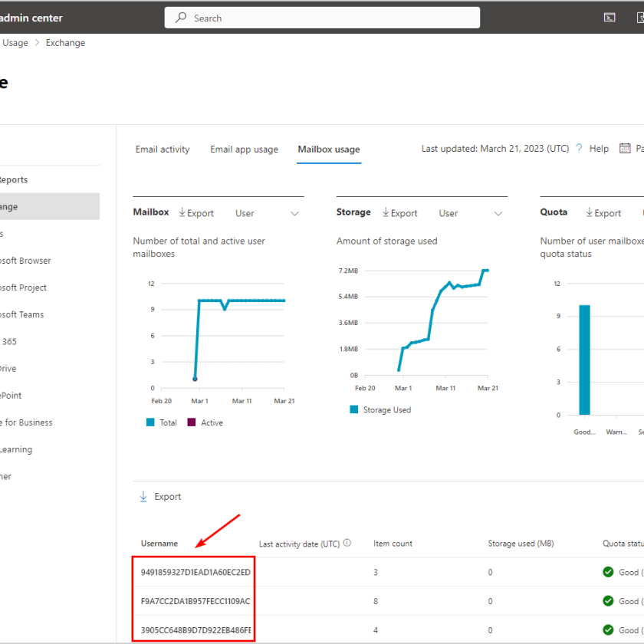This screenshot has height=644, width=644.
Task: Select the Mailbox usage tab
Action: click(x=329, y=149)
